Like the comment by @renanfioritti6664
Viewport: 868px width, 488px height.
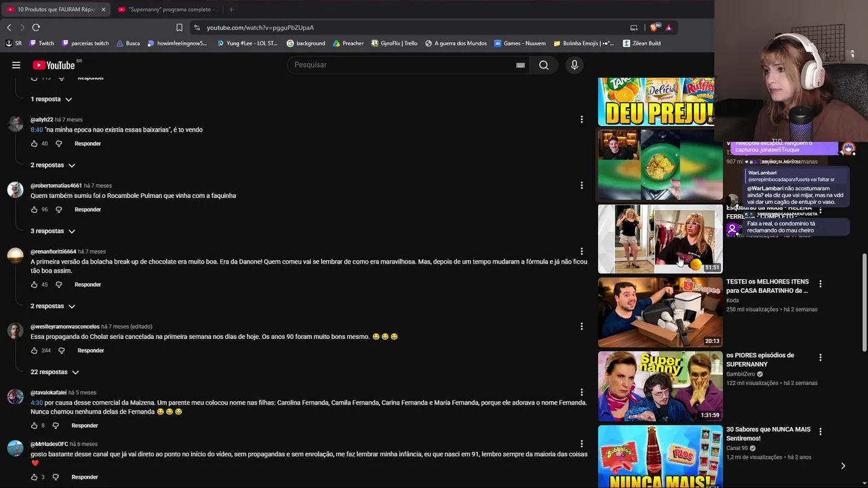click(35, 285)
